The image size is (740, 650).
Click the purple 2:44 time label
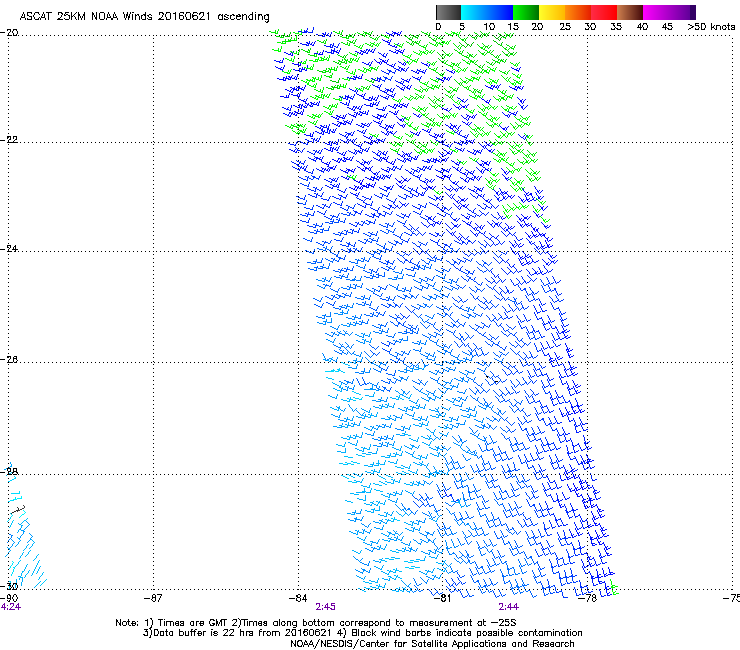(x=508, y=607)
